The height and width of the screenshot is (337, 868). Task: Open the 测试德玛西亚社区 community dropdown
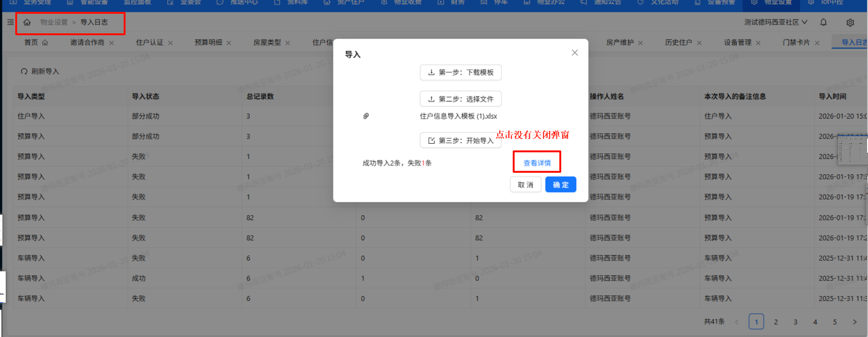coord(776,22)
